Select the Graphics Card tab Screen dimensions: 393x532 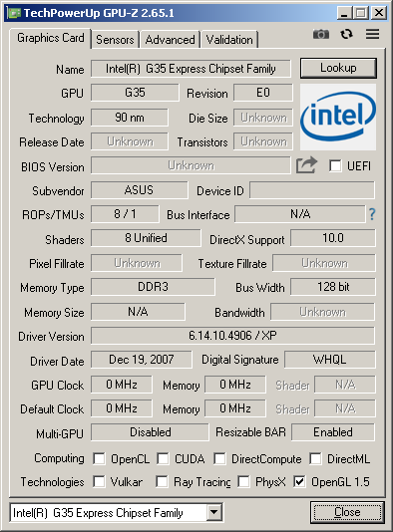pos(50,38)
